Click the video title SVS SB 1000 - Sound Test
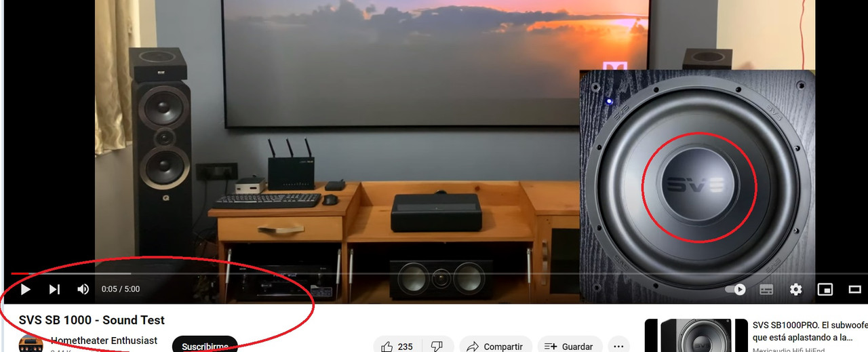Screen dimensions: 868x352 click(92, 320)
